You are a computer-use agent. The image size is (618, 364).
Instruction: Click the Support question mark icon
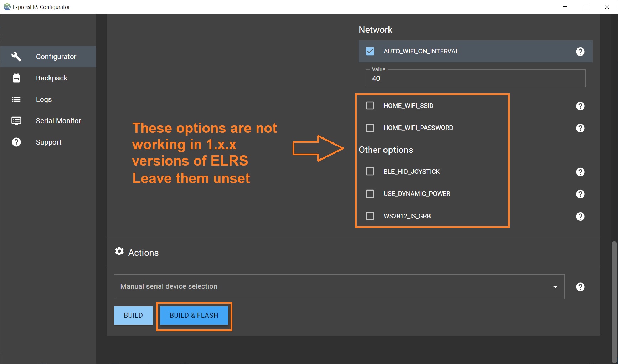point(16,142)
